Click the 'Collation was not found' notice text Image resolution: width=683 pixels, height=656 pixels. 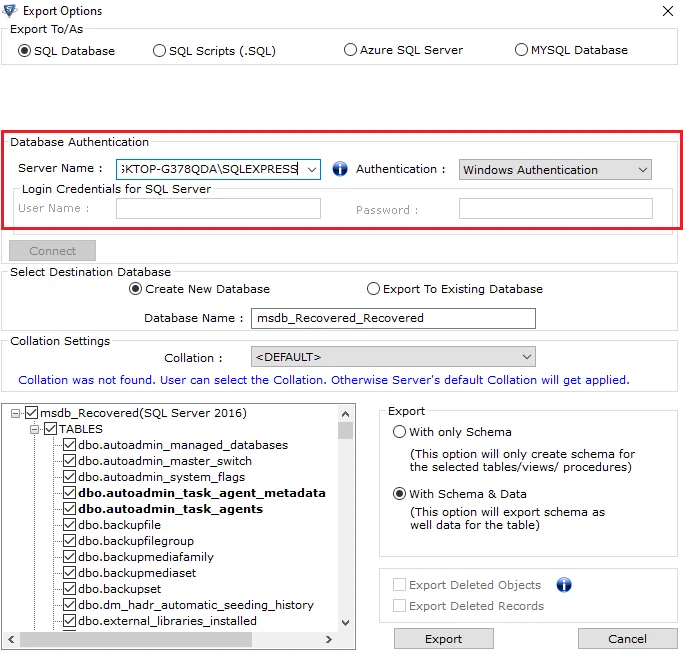324,380
